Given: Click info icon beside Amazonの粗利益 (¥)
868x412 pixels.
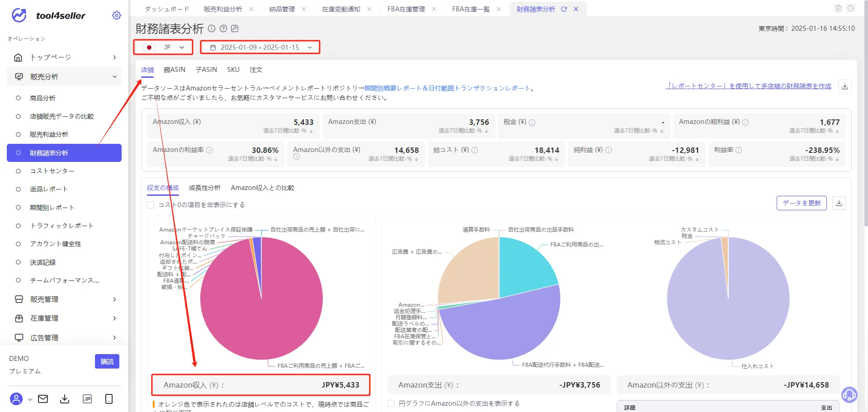Looking at the screenshot, I should 745,123.
